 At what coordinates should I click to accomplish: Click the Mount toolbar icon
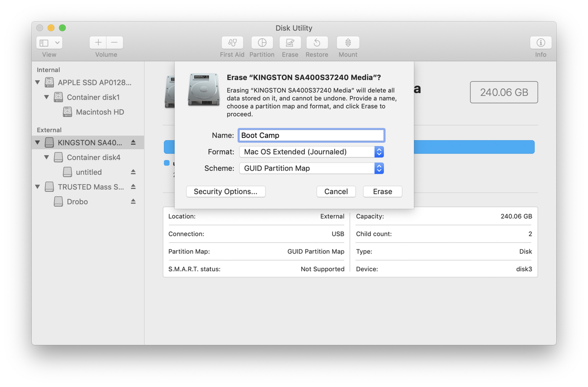pos(348,43)
